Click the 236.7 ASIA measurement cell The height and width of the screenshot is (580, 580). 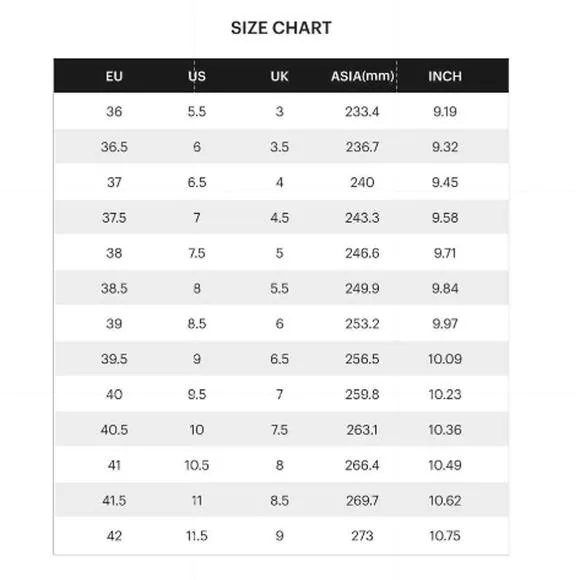tap(362, 147)
